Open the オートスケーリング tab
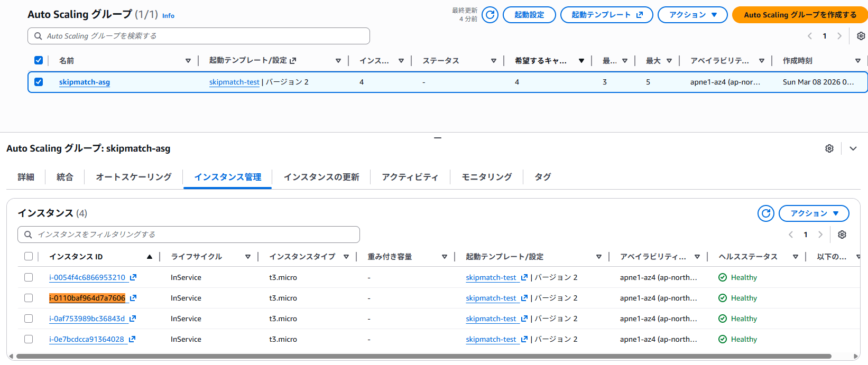The image size is (868, 365). 134,177
